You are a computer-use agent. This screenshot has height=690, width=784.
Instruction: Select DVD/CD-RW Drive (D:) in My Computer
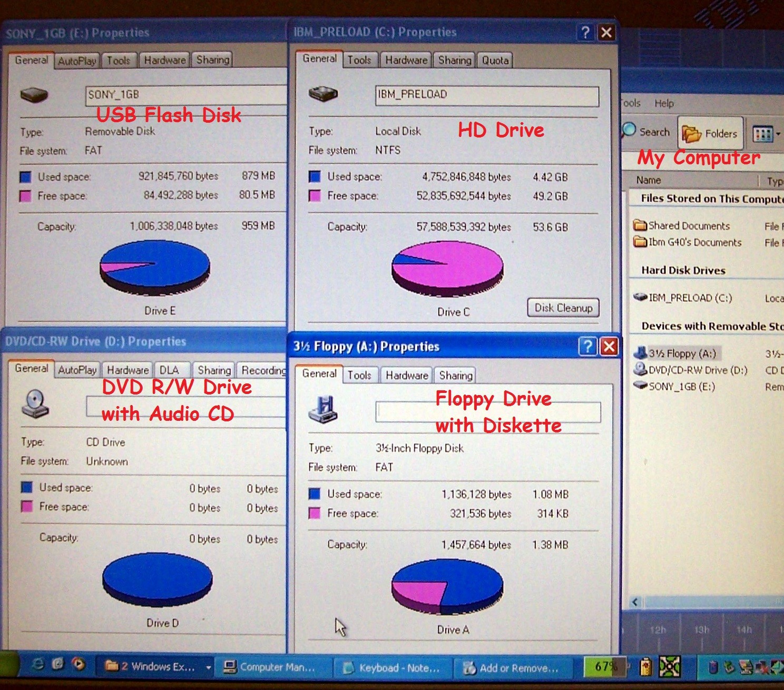690,370
